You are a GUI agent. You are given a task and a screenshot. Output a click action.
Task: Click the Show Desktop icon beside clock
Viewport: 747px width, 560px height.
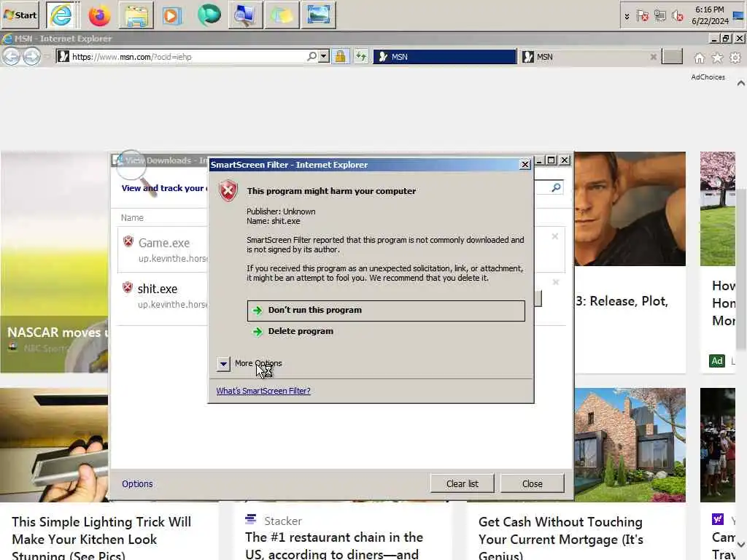coord(738,15)
